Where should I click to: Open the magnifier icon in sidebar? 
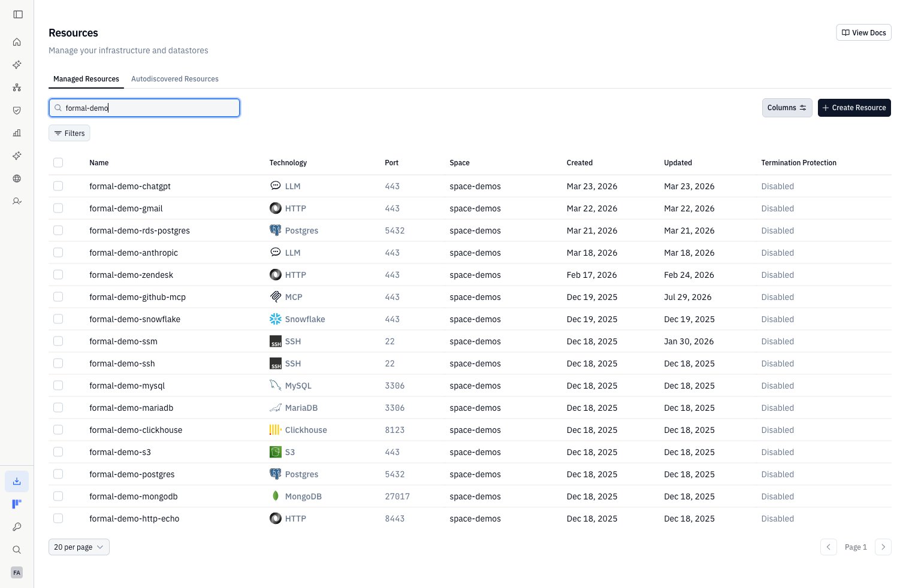[17, 550]
